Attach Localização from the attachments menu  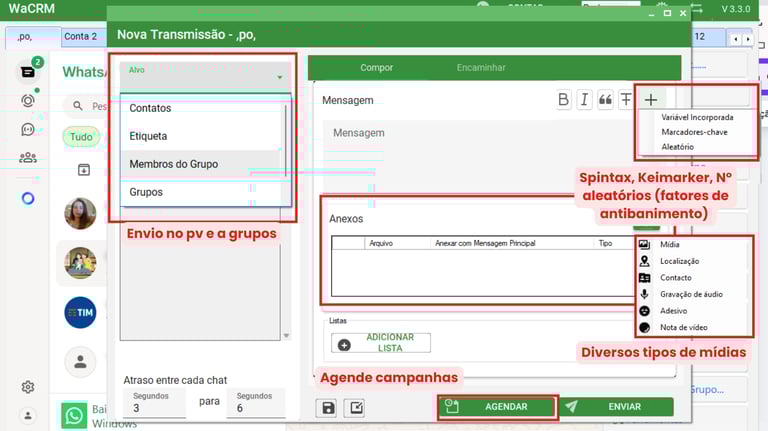pyautogui.click(x=679, y=261)
